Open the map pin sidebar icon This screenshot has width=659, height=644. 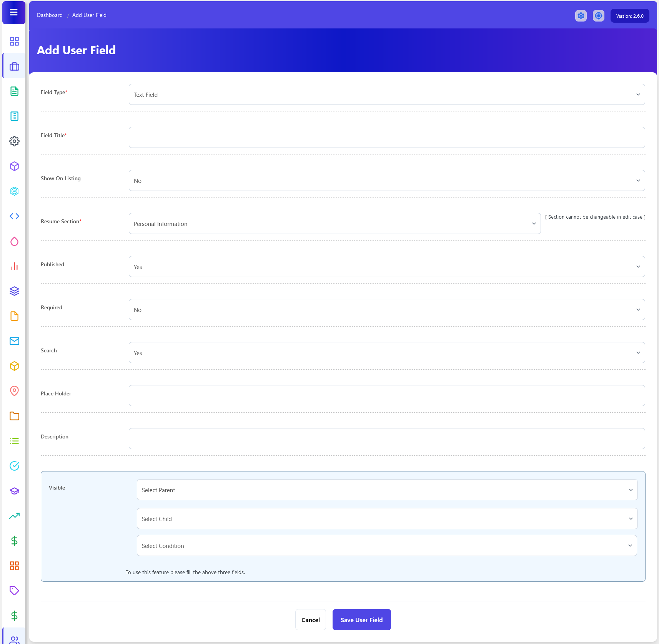coord(14,391)
